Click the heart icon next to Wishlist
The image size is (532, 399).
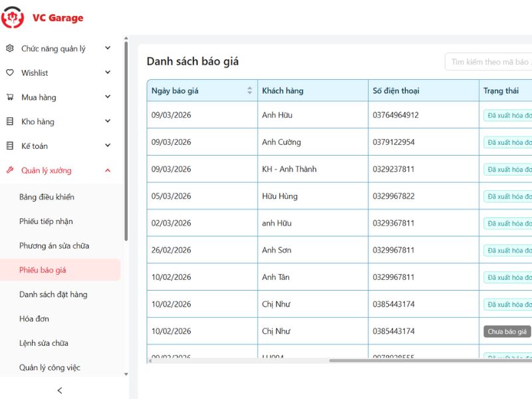click(9, 73)
